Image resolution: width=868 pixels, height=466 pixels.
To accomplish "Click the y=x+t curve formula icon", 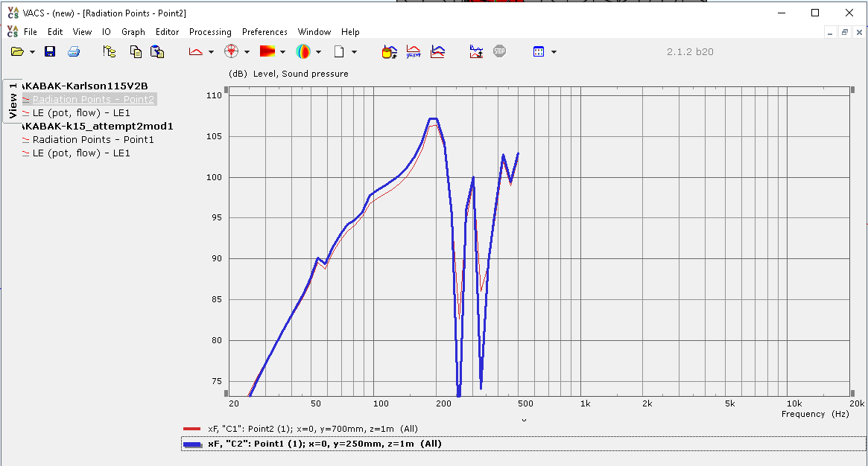I will pyautogui.click(x=414, y=51).
